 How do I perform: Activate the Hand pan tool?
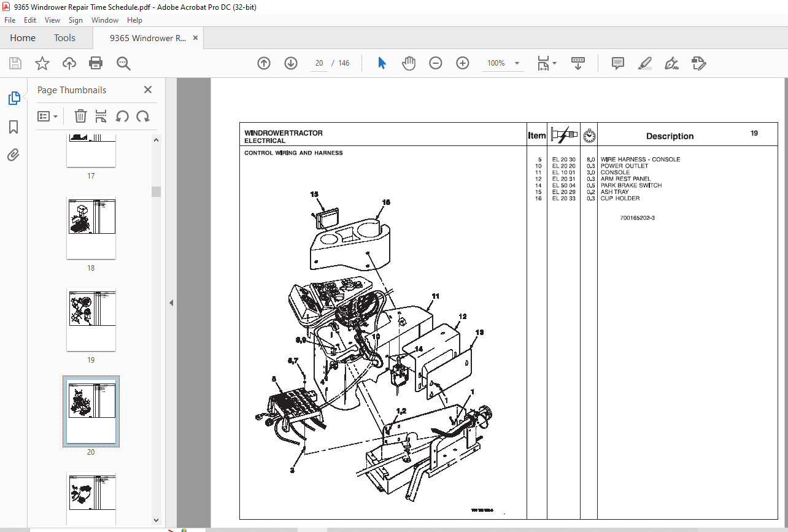point(409,63)
